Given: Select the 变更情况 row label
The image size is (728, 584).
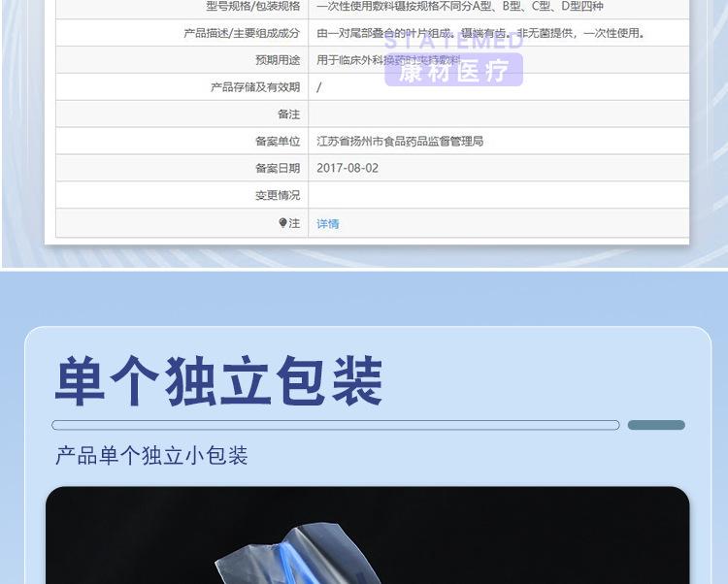Looking at the screenshot, I should click(x=278, y=195).
